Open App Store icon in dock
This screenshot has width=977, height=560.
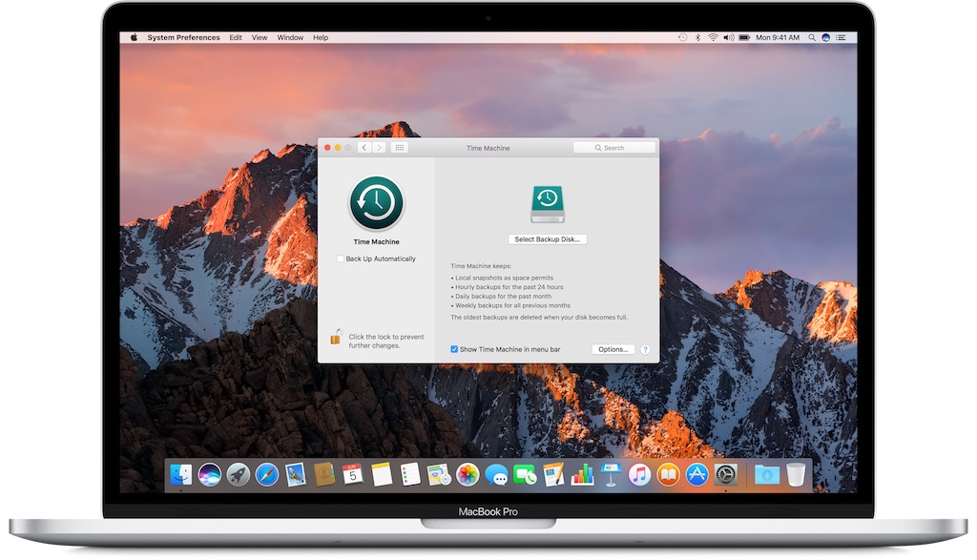[x=696, y=475]
